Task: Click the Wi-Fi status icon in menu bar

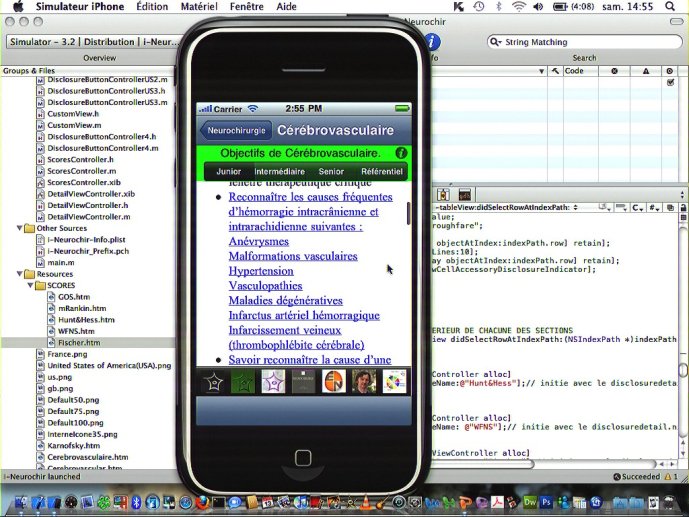Action: tap(519, 7)
